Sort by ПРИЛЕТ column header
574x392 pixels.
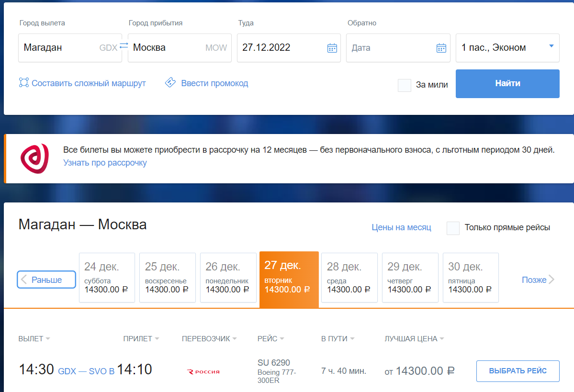[x=141, y=338]
